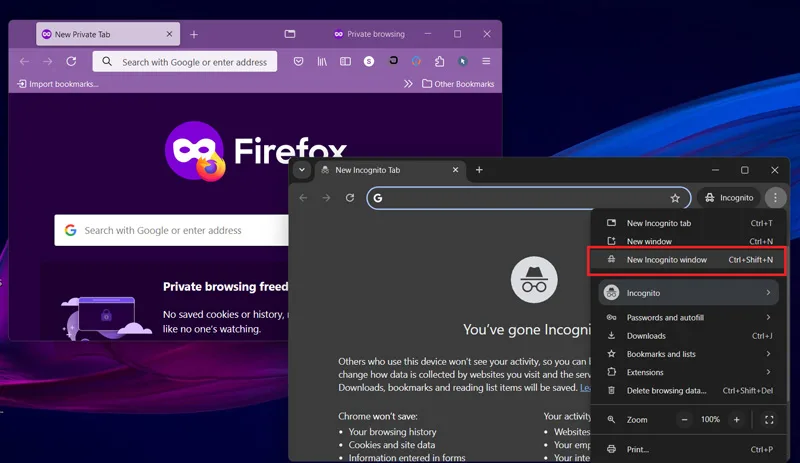Toggle the Firefox sidebar/reader view icon
The height and width of the screenshot is (463, 800).
coord(345,61)
